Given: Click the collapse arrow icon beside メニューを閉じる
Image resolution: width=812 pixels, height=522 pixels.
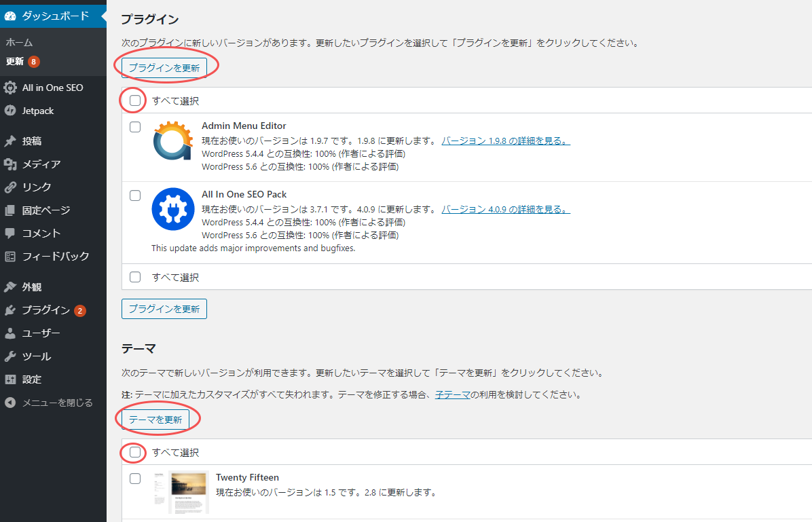Looking at the screenshot, I should 10,403.
